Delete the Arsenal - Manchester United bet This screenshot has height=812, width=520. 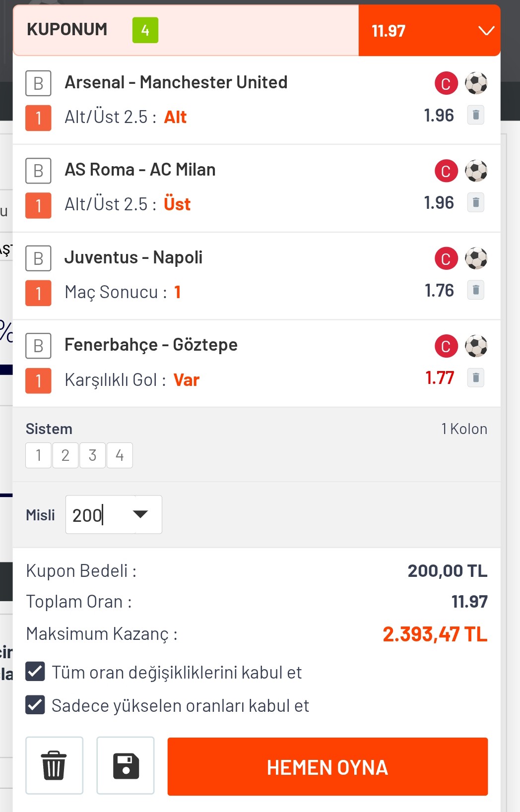pos(475,115)
